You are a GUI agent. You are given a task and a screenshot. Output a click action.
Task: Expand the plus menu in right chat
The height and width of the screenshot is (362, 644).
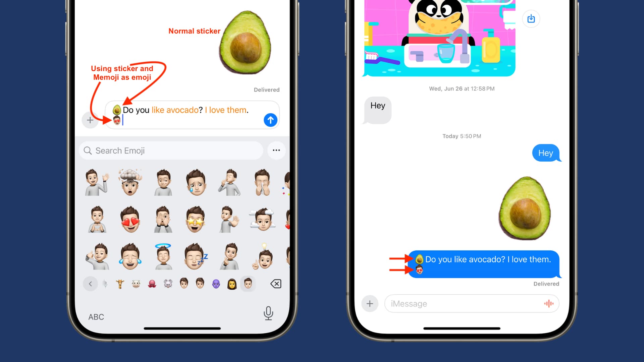(370, 304)
